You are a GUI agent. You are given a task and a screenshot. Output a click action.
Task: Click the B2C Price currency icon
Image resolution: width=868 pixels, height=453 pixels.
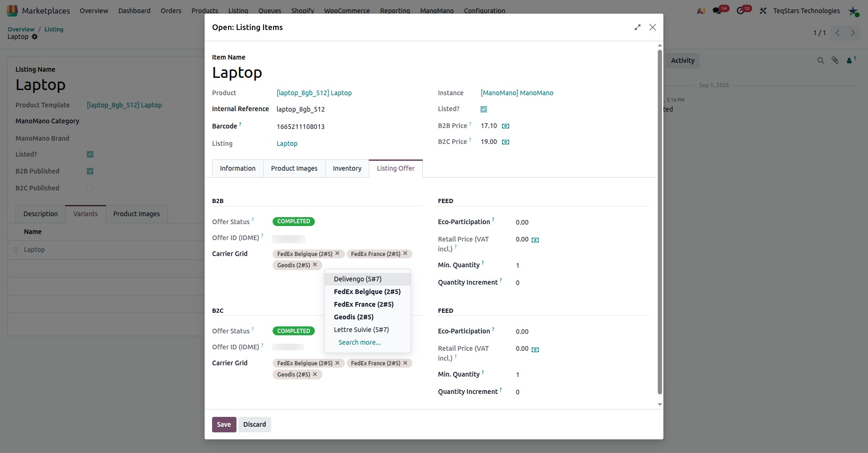[505, 142]
